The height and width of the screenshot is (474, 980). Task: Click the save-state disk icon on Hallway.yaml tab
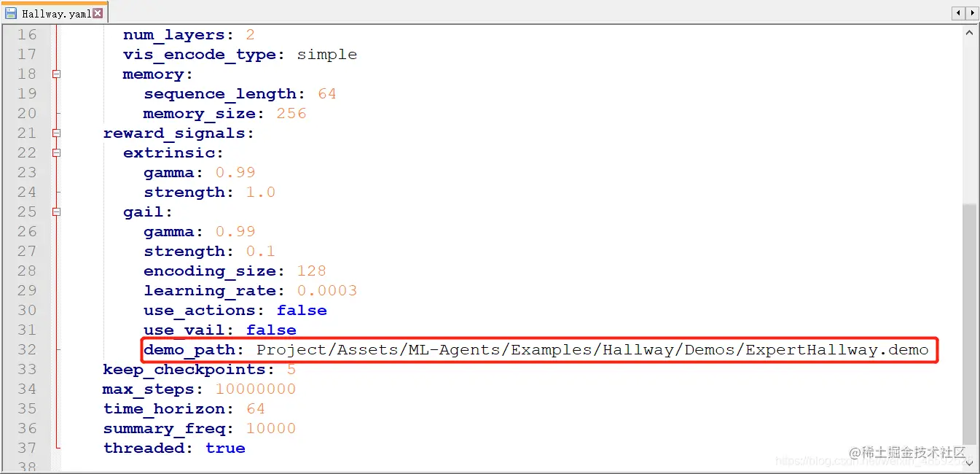pyautogui.click(x=11, y=13)
